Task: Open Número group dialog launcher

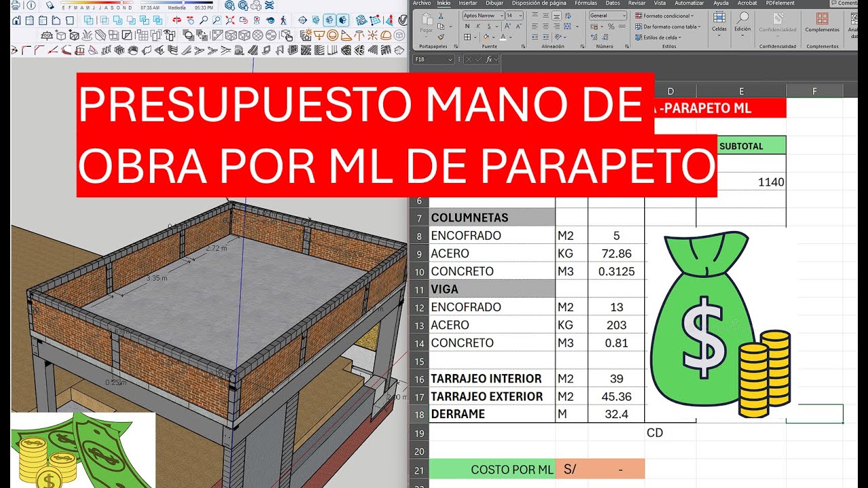Action: (x=627, y=46)
